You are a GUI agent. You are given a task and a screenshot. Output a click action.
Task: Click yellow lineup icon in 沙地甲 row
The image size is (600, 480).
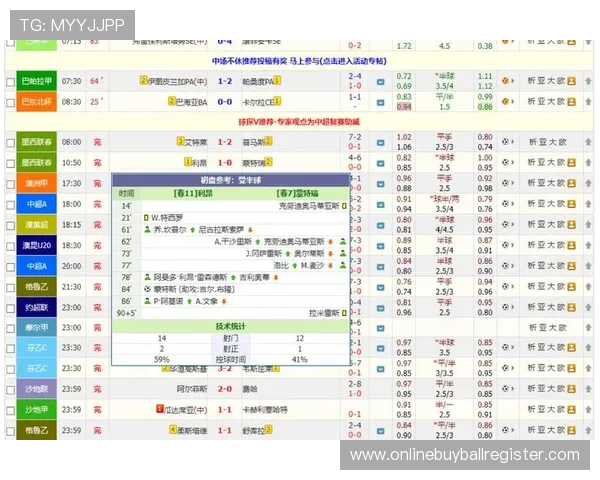click(x=571, y=410)
